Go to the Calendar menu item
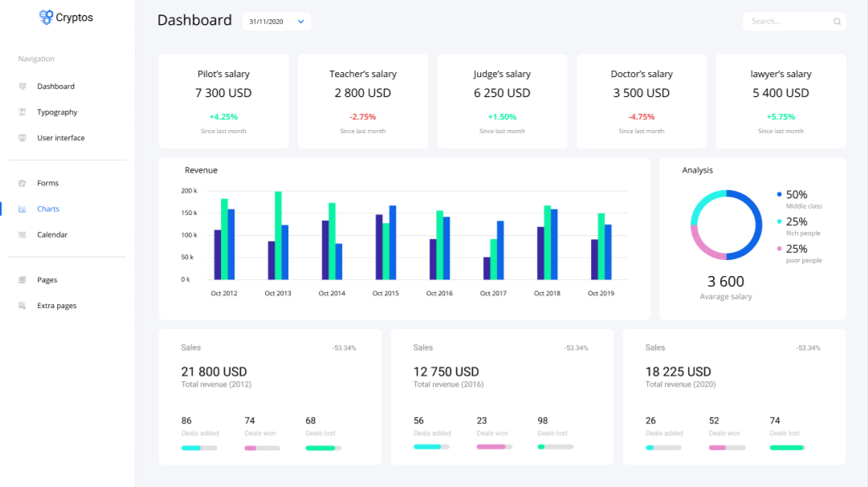This screenshot has height=487, width=868. (x=52, y=234)
